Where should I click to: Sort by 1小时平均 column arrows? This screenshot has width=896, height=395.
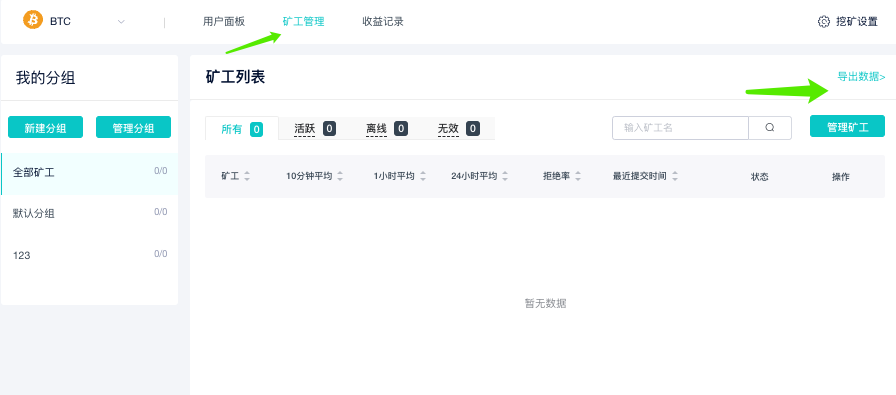click(x=423, y=177)
